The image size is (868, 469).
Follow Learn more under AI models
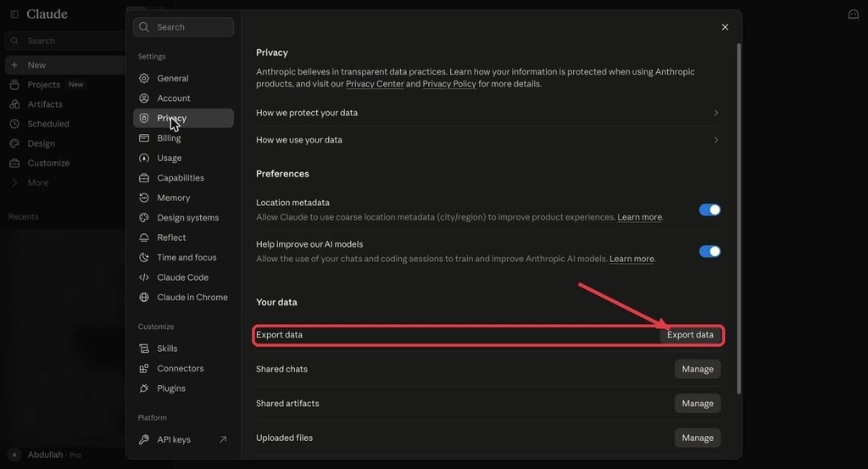click(x=632, y=259)
